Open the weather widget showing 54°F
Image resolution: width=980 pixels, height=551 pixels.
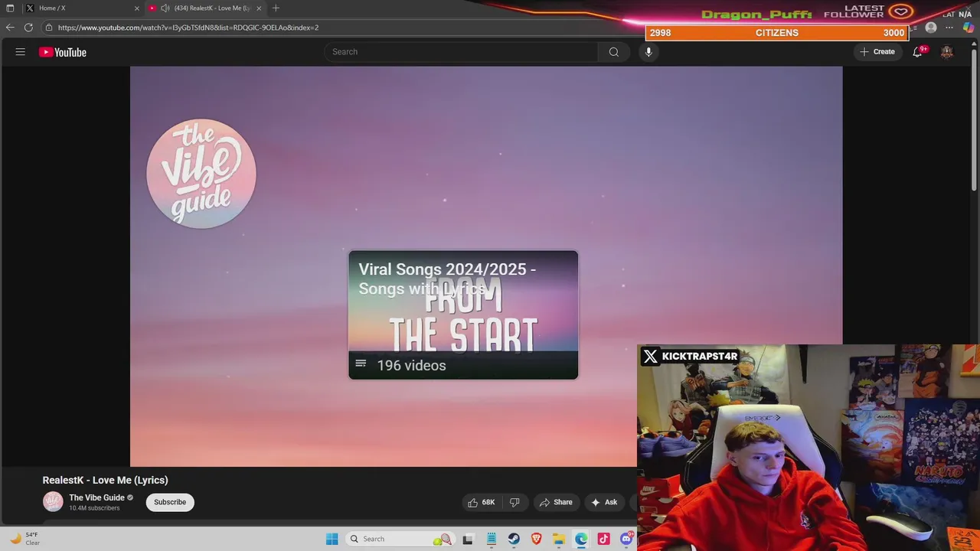24,539
